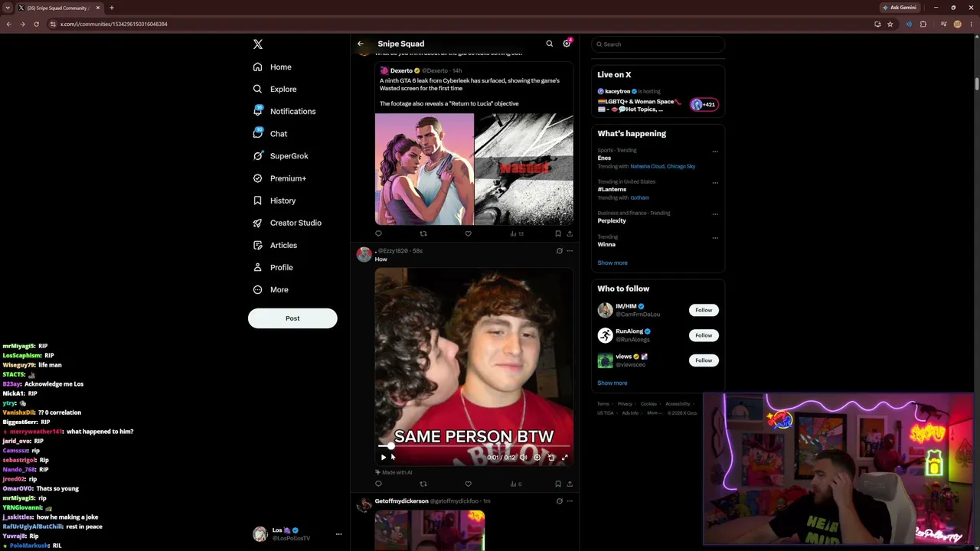Image resolution: width=980 pixels, height=551 pixels.
Task: Play the SAME PERSON BTW video
Action: 384,458
